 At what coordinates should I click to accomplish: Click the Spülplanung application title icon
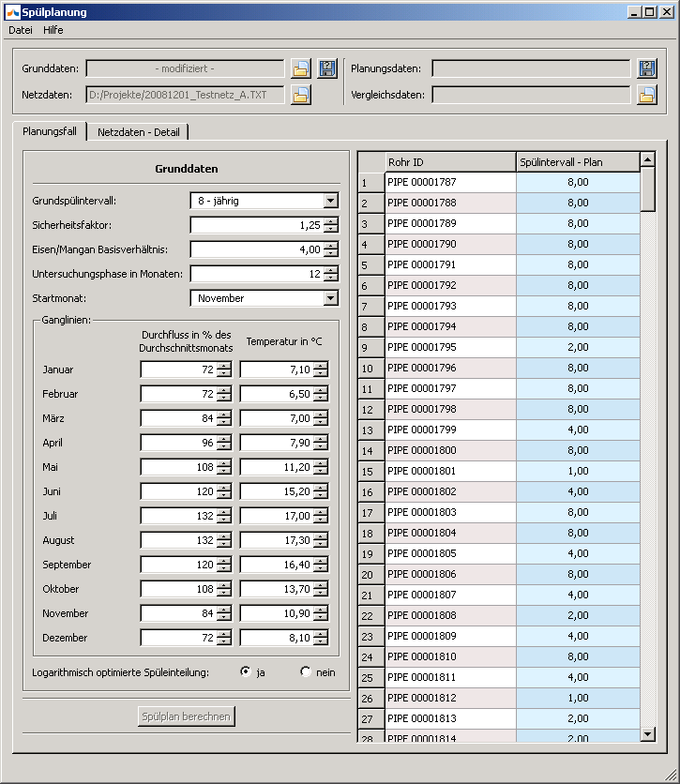tap(12, 12)
